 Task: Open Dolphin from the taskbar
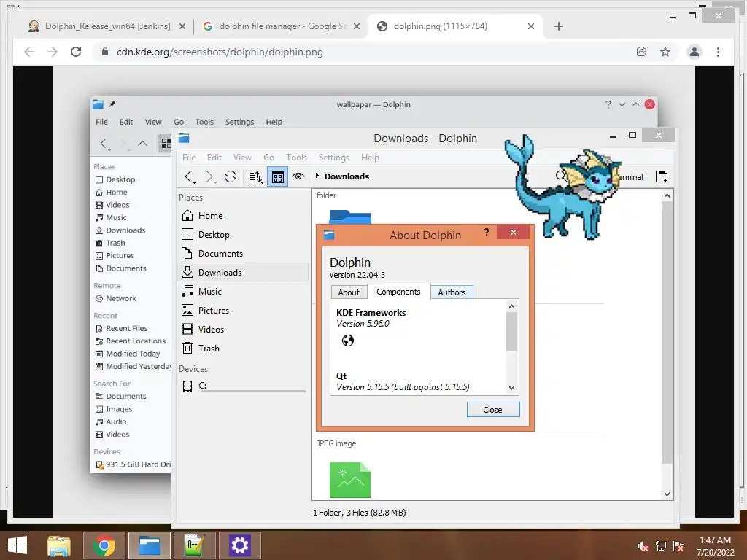tap(149, 545)
